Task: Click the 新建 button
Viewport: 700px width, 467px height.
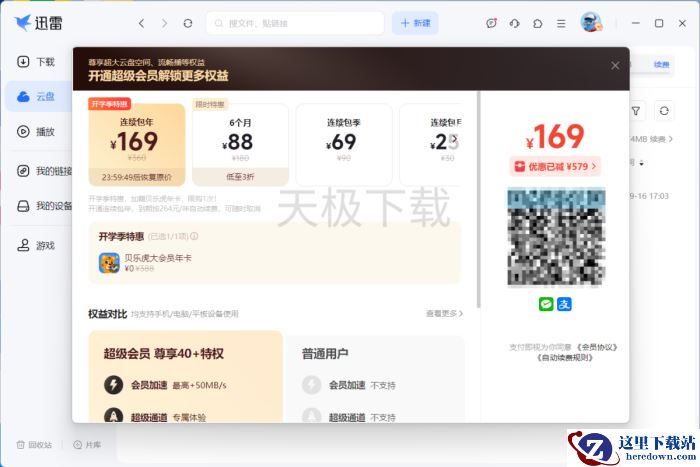Action: 415,23
